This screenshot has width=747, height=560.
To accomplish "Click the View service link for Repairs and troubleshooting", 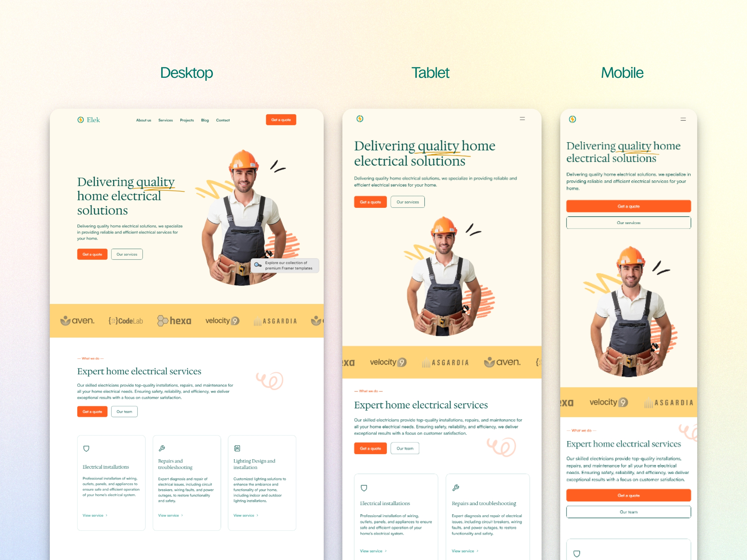I will point(170,515).
